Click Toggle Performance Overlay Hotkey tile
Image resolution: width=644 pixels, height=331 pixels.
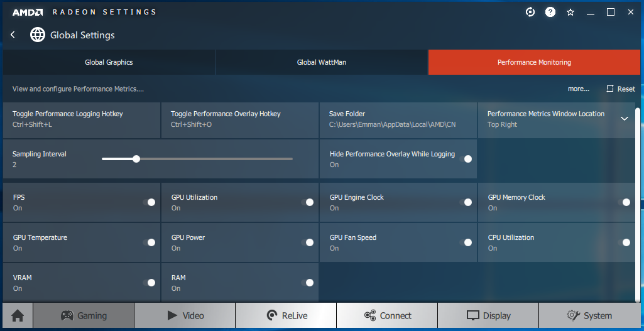(240, 120)
